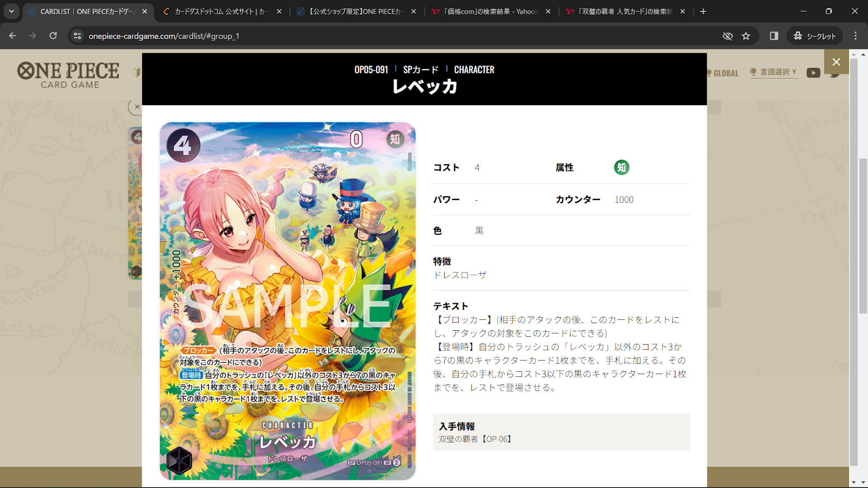Select the card number OP05-091 text
Screen dimensions: 868x488
(371, 69)
